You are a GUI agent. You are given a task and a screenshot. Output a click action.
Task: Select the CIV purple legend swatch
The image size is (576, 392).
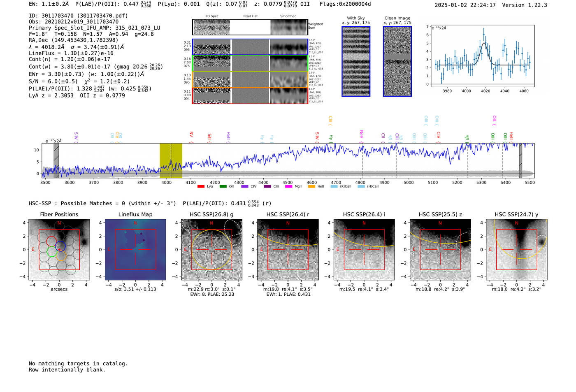pos(245,186)
